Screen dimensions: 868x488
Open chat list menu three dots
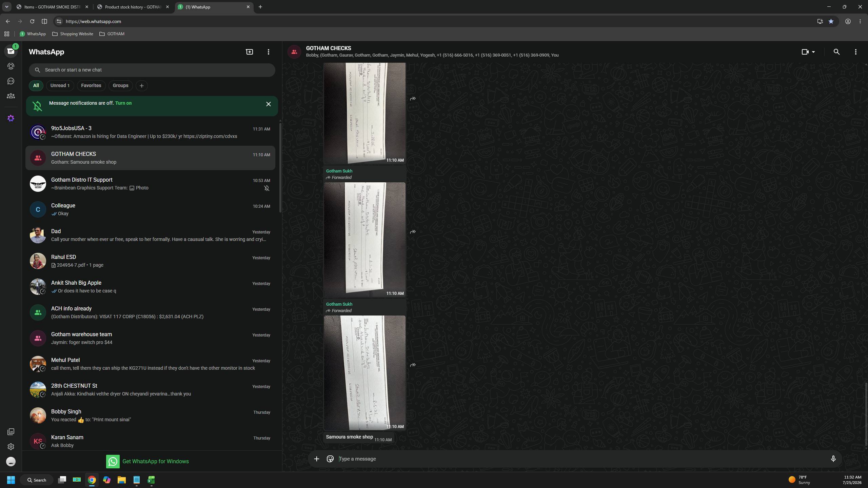tap(269, 52)
